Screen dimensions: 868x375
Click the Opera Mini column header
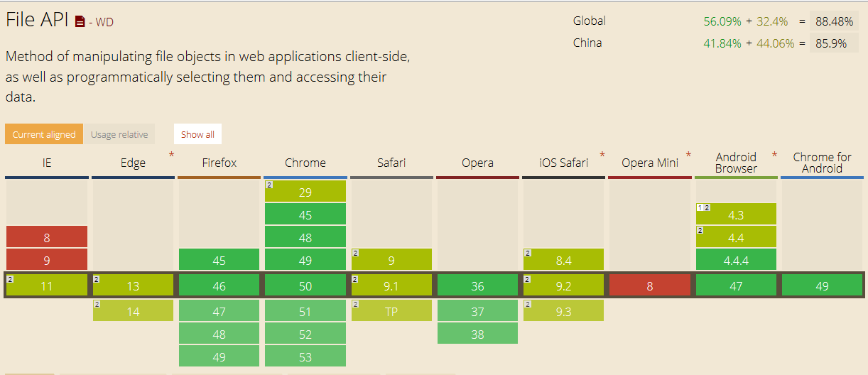(650, 163)
